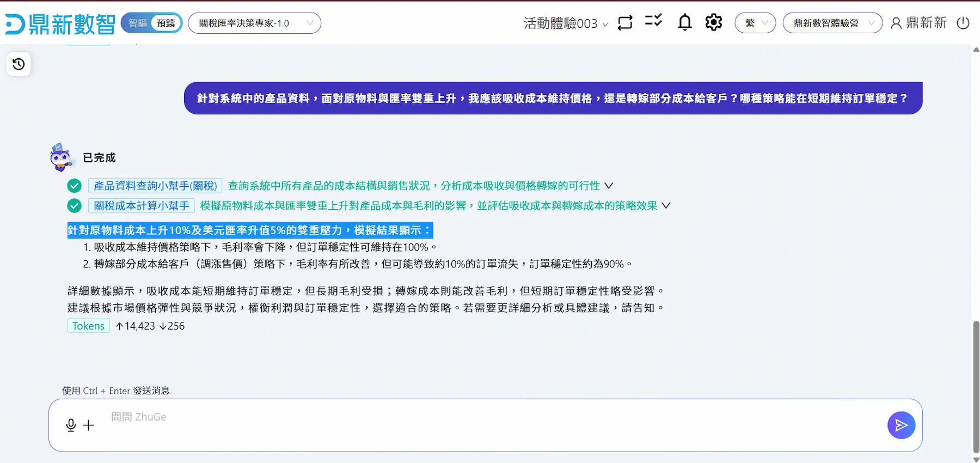Open notifications bell icon
The image size is (980, 463).
click(685, 22)
